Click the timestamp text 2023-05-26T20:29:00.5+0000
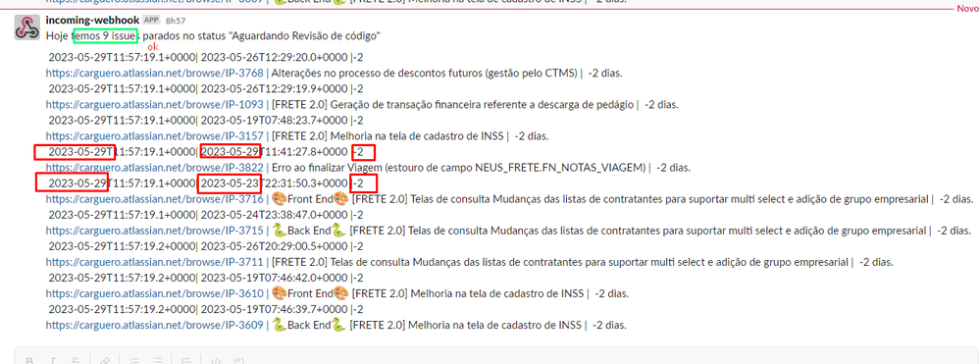Image resolution: width=980 pixels, height=364 pixels. 274,246
